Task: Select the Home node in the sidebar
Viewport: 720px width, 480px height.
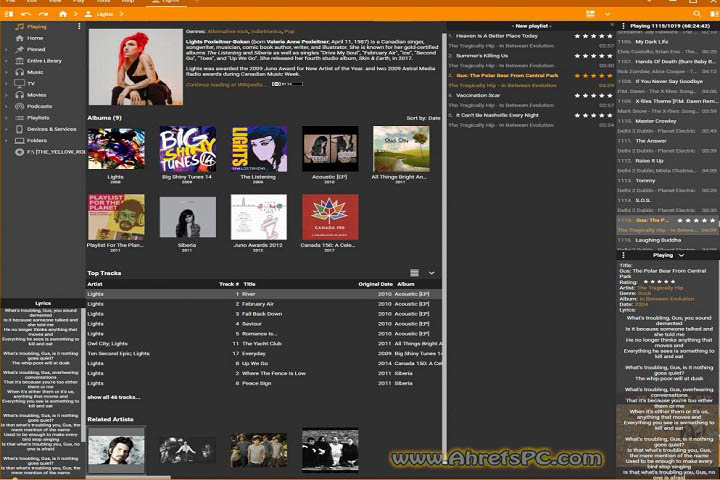Action: [35, 38]
